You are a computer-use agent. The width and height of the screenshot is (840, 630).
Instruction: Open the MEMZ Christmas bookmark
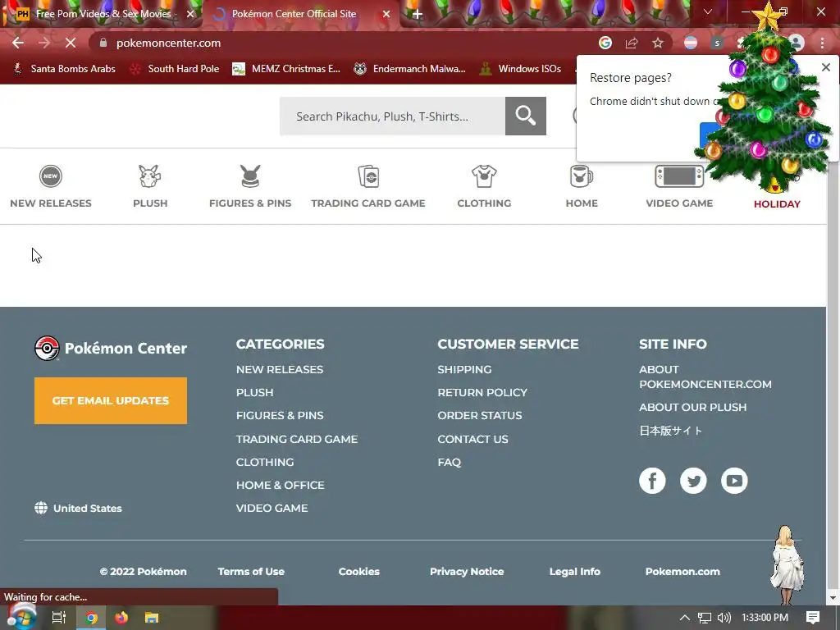pos(286,69)
